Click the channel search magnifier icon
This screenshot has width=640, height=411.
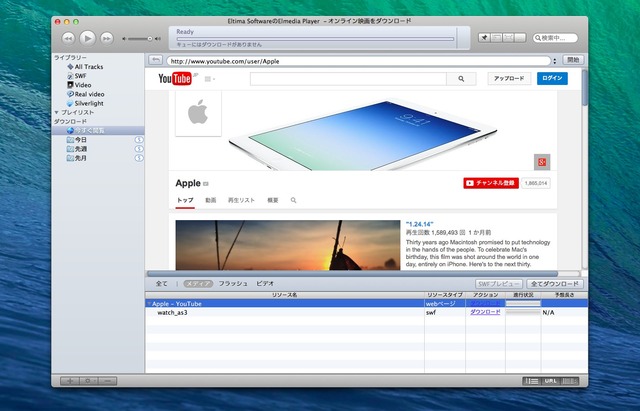(293, 200)
